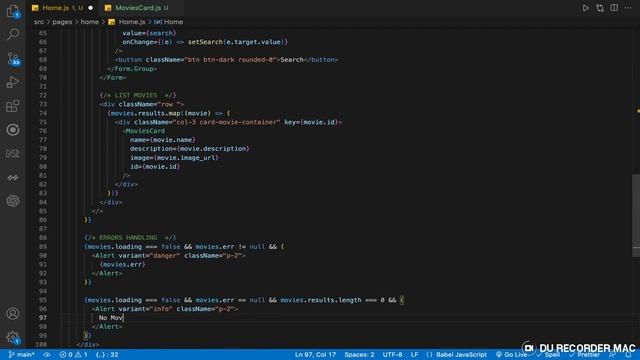
Task: Click the setSearch call on line 66
Action: 205,42
